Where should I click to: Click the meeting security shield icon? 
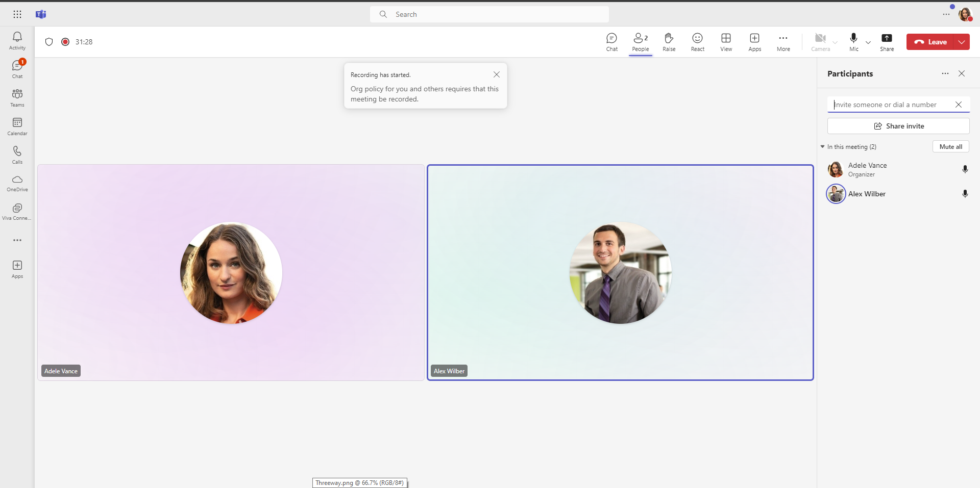[x=49, y=42]
